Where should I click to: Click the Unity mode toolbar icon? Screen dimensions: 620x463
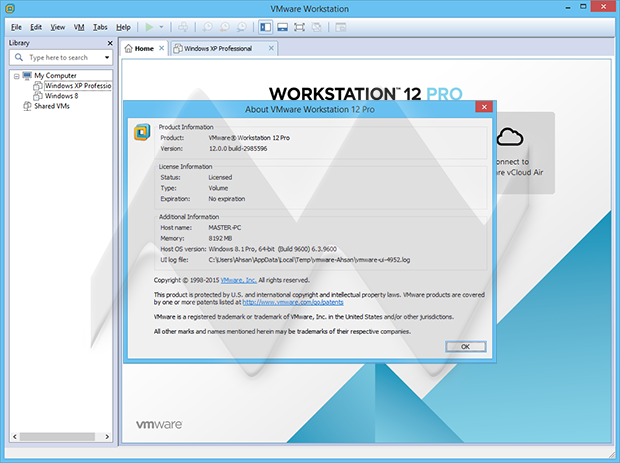[x=316, y=27]
